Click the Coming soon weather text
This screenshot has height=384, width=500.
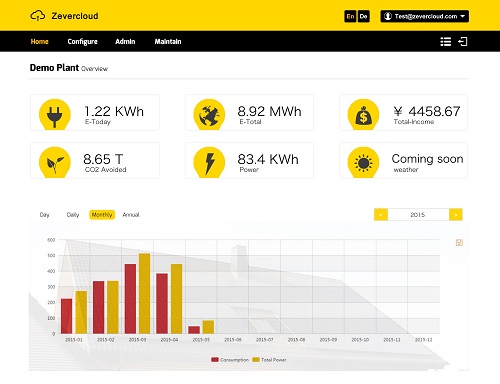pyautogui.click(x=427, y=159)
